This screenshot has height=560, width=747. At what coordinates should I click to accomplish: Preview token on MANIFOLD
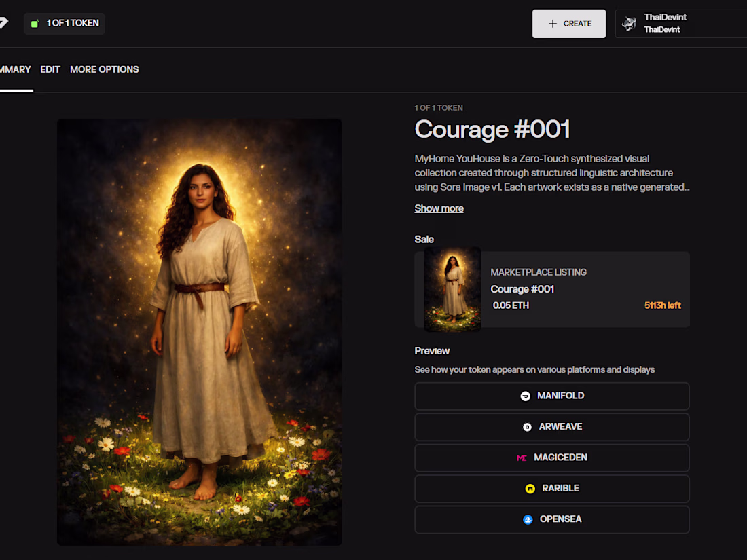pyautogui.click(x=552, y=396)
